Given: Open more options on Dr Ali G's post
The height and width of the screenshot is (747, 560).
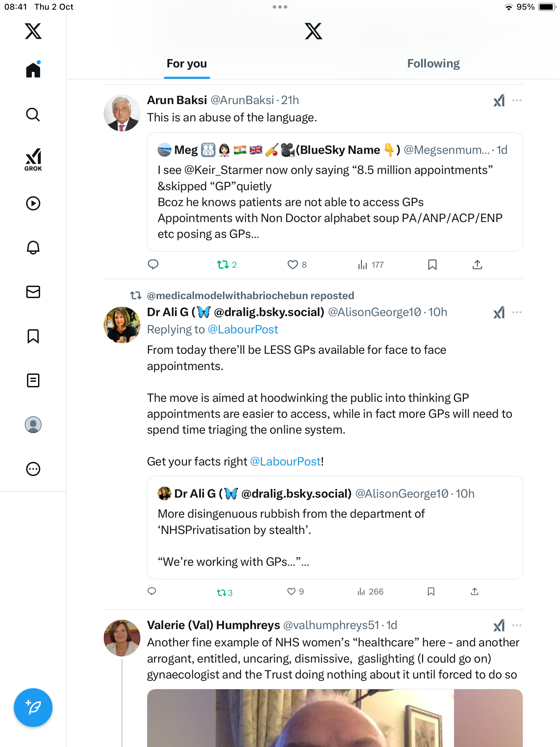Looking at the screenshot, I should (x=517, y=312).
